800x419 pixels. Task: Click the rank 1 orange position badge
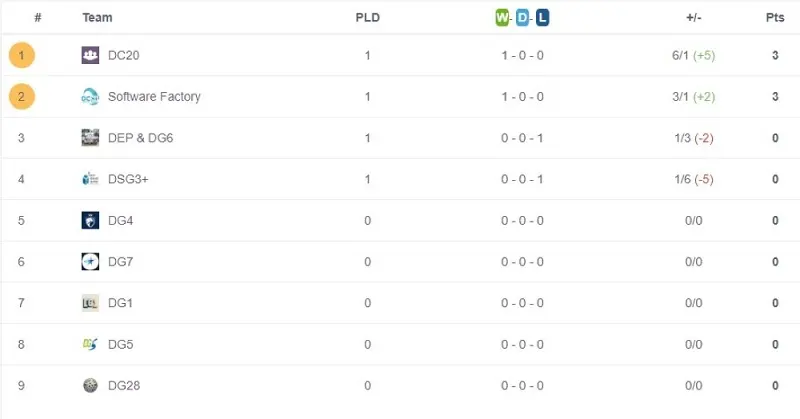point(22,55)
